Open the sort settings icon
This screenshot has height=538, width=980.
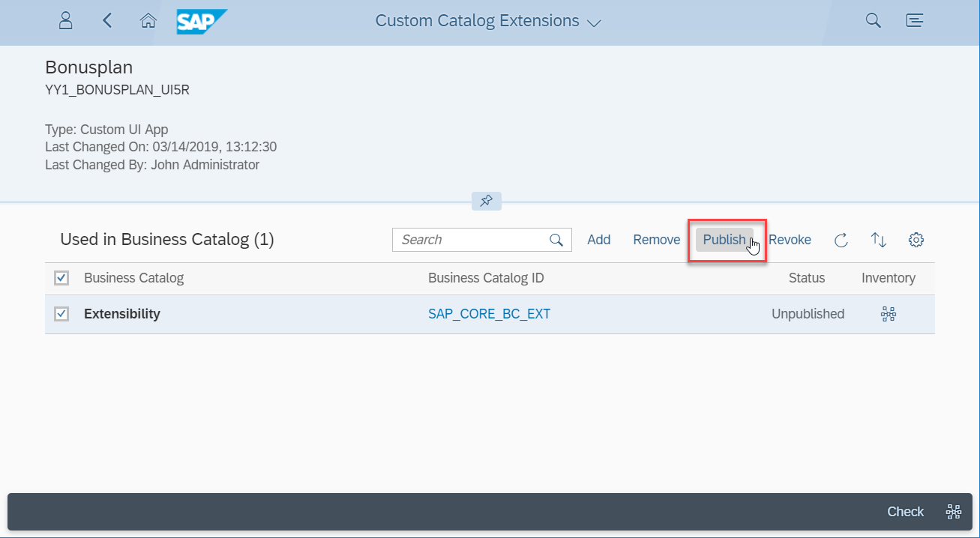click(x=879, y=240)
